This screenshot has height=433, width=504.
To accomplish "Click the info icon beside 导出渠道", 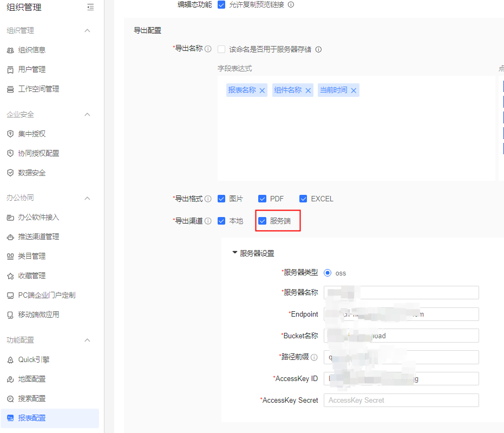I will 208,221.
